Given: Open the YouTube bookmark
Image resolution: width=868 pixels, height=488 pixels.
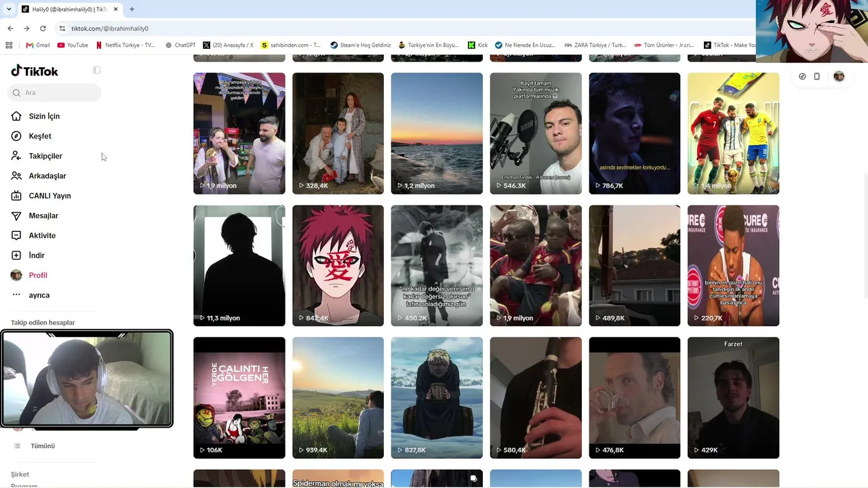Looking at the screenshot, I should (x=73, y=45).
